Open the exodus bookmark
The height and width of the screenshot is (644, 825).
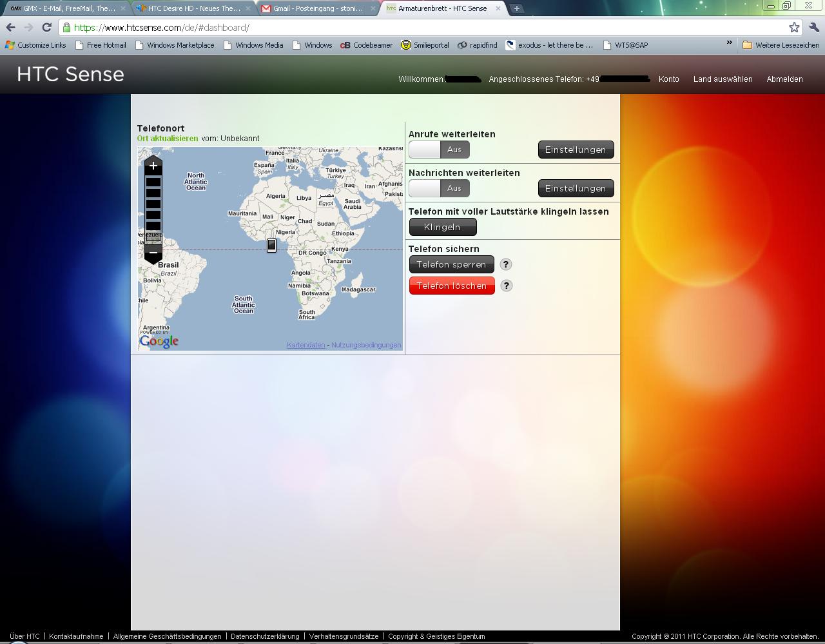(549, 45)
